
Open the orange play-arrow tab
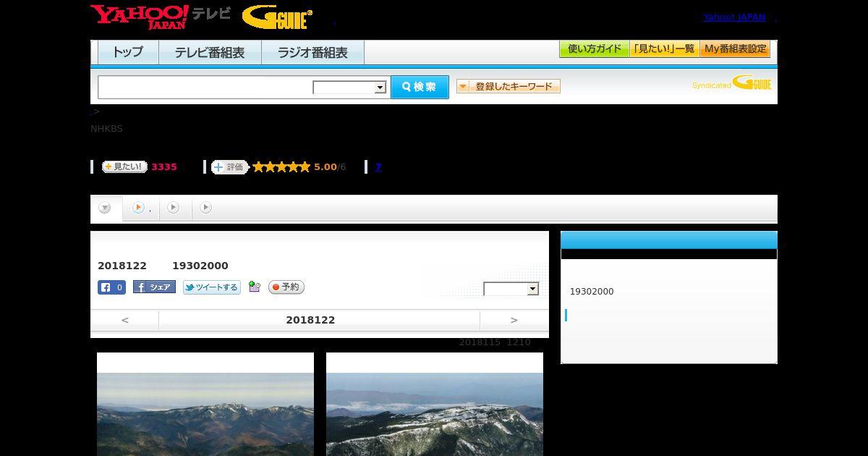click(x=139, y=208)
